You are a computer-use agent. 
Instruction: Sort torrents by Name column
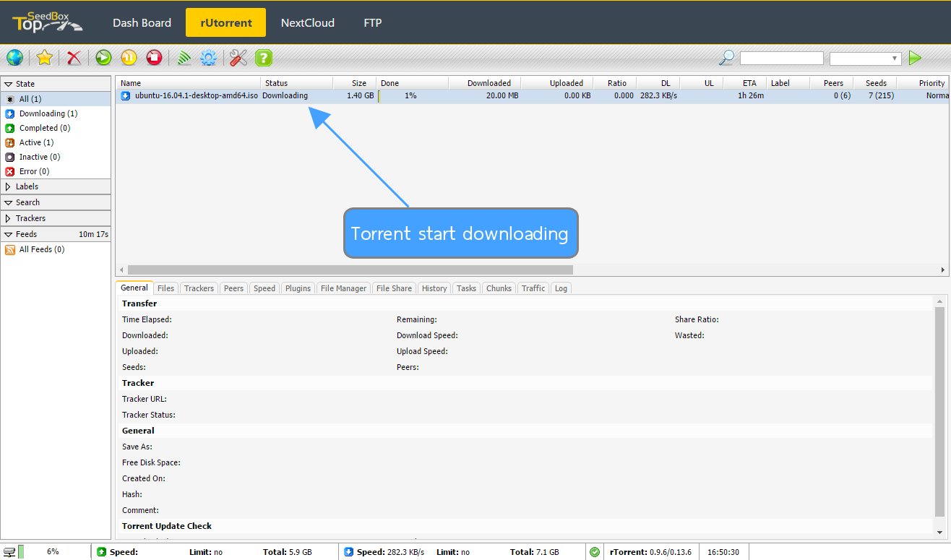188,83
